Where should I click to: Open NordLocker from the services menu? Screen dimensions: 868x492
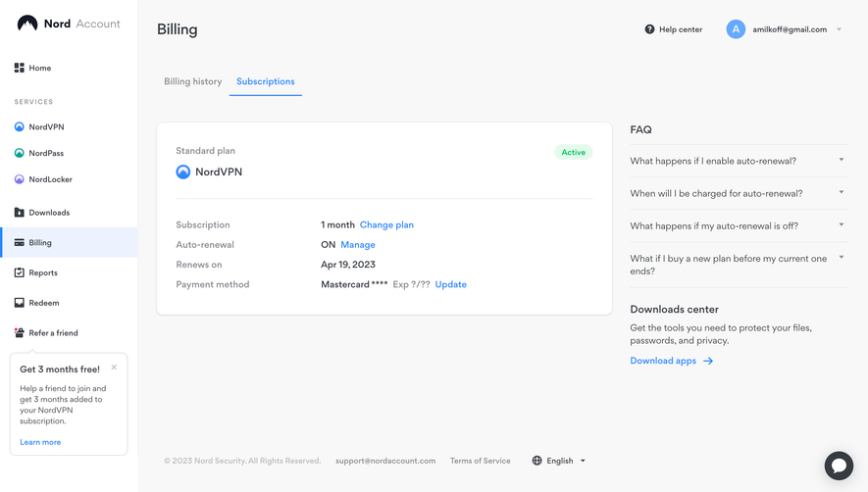(50, 179)
